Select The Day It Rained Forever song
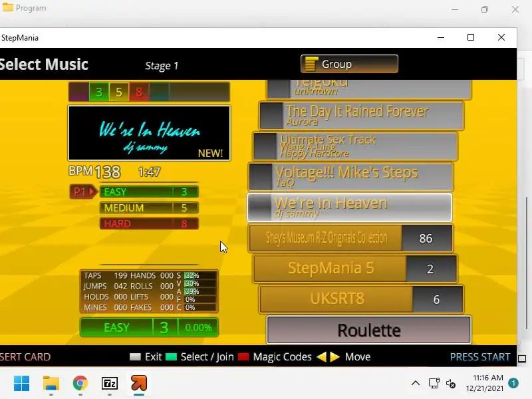The image size is (532, 399). [361, 116]
